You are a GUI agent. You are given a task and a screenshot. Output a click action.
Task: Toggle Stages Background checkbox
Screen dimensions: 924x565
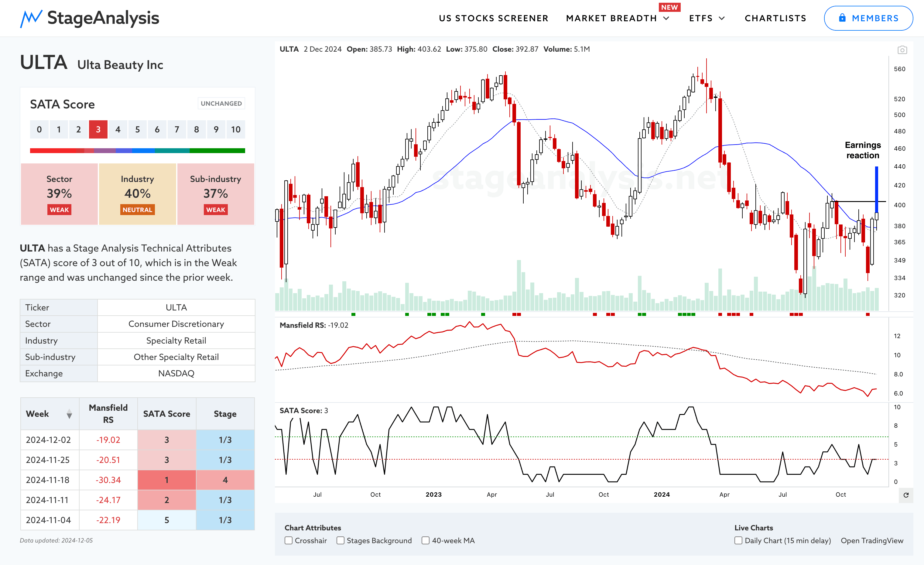(340, 540)
